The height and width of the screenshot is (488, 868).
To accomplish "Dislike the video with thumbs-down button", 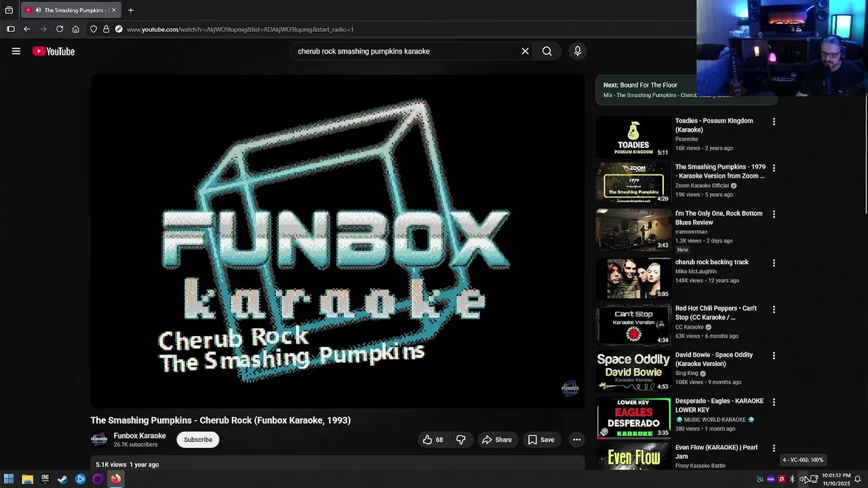I will 461,440.
